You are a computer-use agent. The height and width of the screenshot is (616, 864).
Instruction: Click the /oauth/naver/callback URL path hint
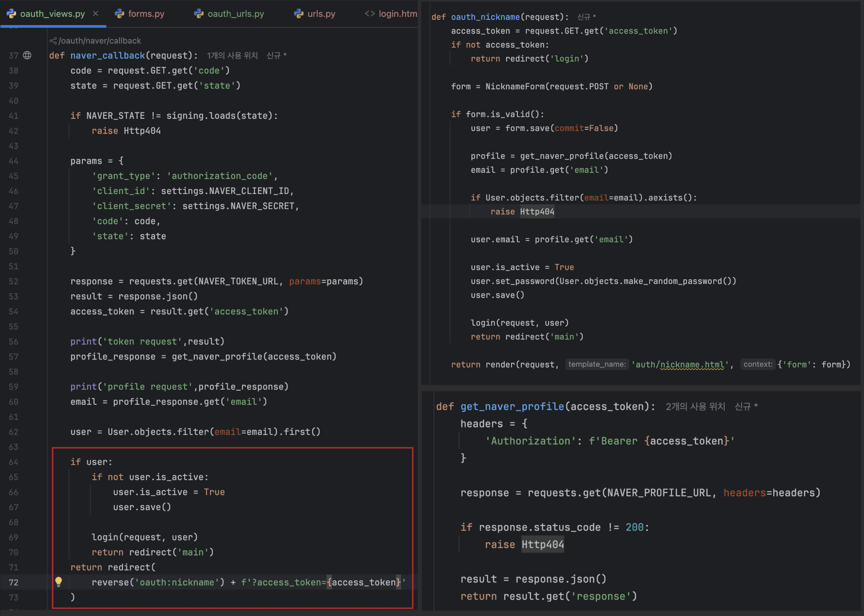point(100,41)
